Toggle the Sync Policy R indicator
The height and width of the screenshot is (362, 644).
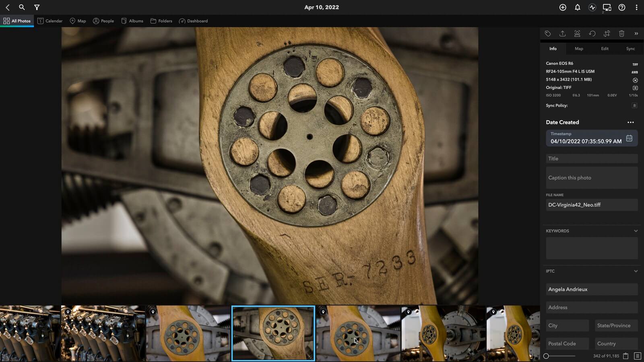(634, 106)
